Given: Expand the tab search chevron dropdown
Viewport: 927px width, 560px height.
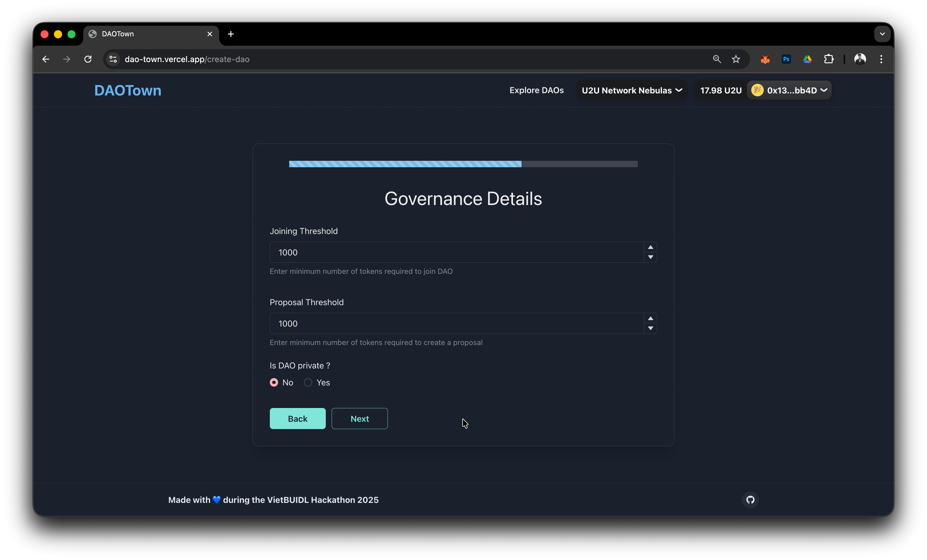Looking at the screenshot, I should tap(882, 34).
